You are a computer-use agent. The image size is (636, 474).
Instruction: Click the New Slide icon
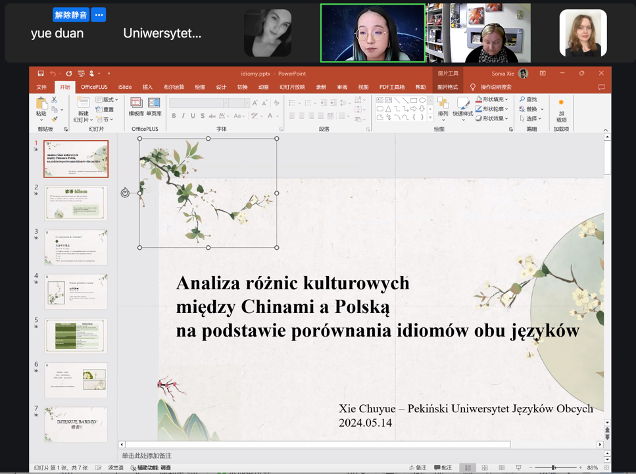coord(82,103)
